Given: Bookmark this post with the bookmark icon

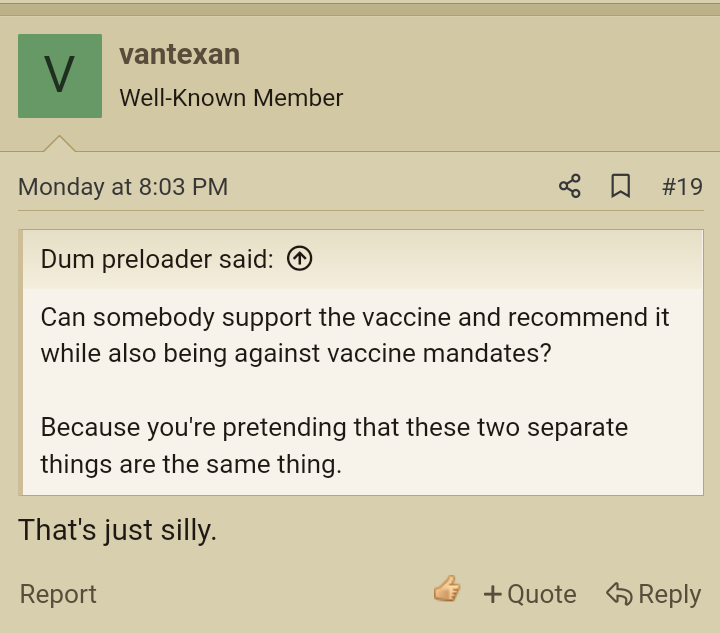Looking at the screenshot, I should tap(620, 186).
